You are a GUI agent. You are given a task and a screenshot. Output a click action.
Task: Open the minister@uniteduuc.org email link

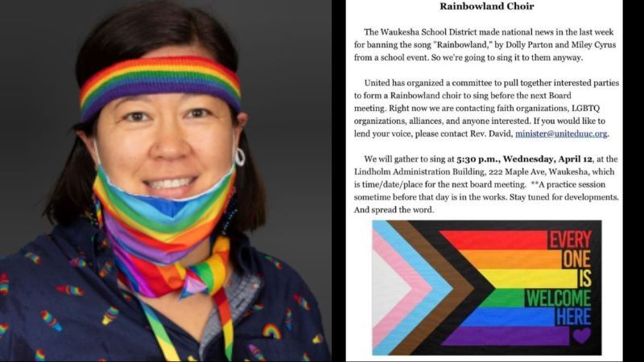[x=561, y=134]
